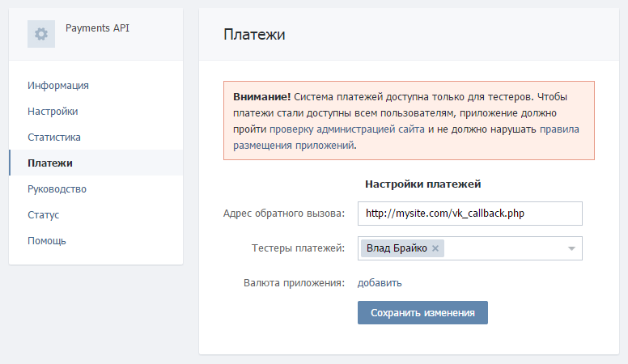Remove tester Влад Брайко with the x icon
The image size is (628, 364).
point(435,248)
